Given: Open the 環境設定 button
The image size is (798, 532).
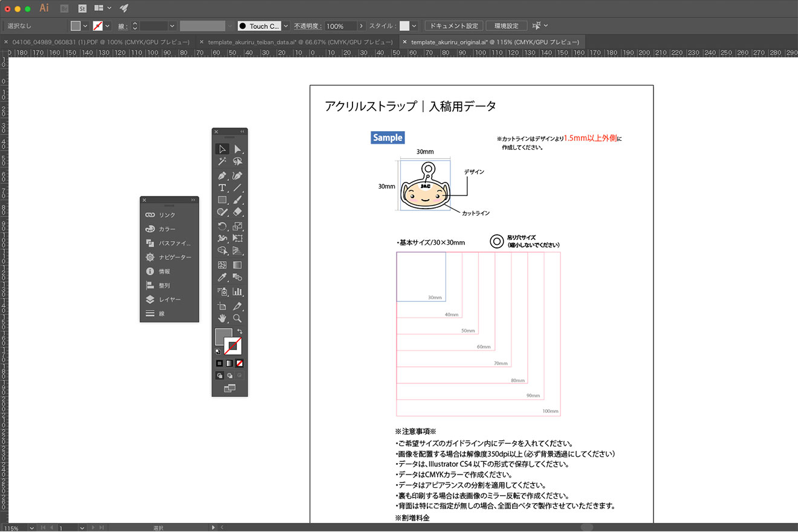Looking at the screenshot, I should [506, 25].
